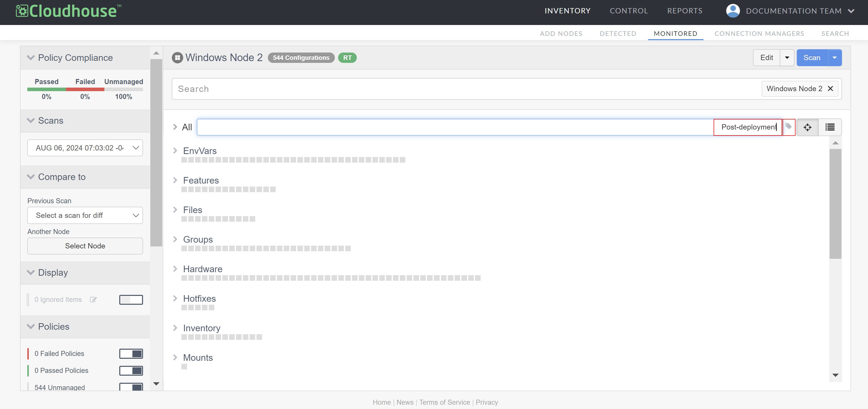The width and height of the screenshot is (868, 409).
Task: Click the Cloudhouse logo
Action: point(68,11)
